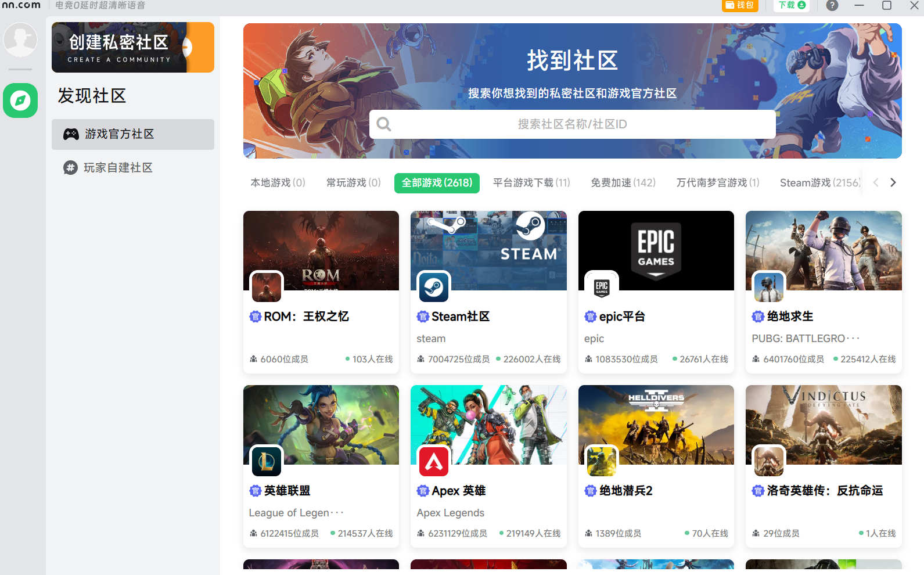Open the Vindictus avatar icon
Viewport: 924px width, 575px height.
pos(769,461)
